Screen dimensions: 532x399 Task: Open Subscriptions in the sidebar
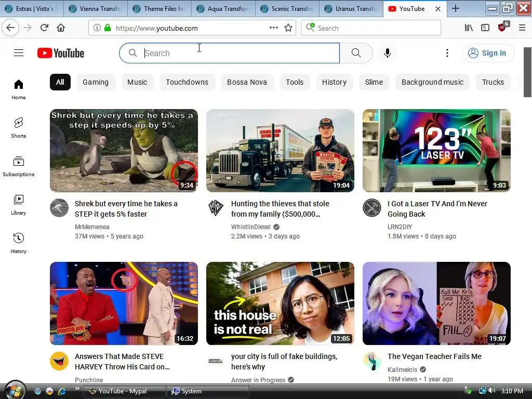[18, 166]
